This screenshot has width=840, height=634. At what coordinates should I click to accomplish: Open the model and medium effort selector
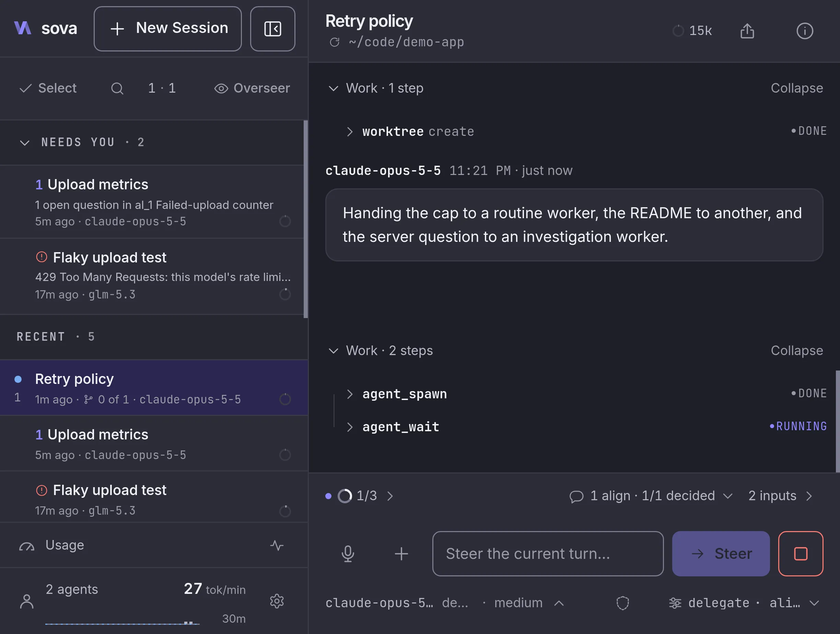[445, 603]
